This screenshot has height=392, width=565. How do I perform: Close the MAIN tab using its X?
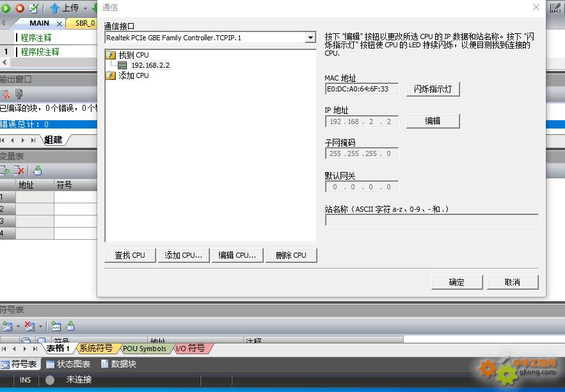pyautogui.click(x=60, y=24)
